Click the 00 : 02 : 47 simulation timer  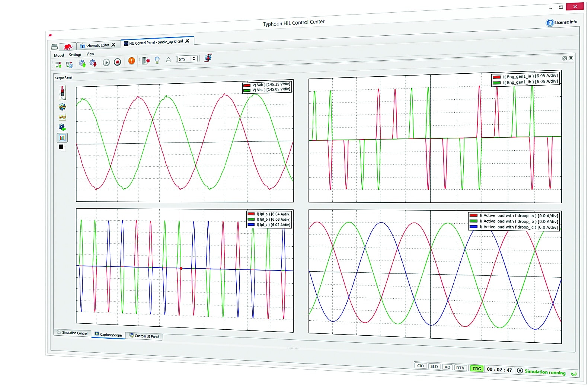(499, 370)
